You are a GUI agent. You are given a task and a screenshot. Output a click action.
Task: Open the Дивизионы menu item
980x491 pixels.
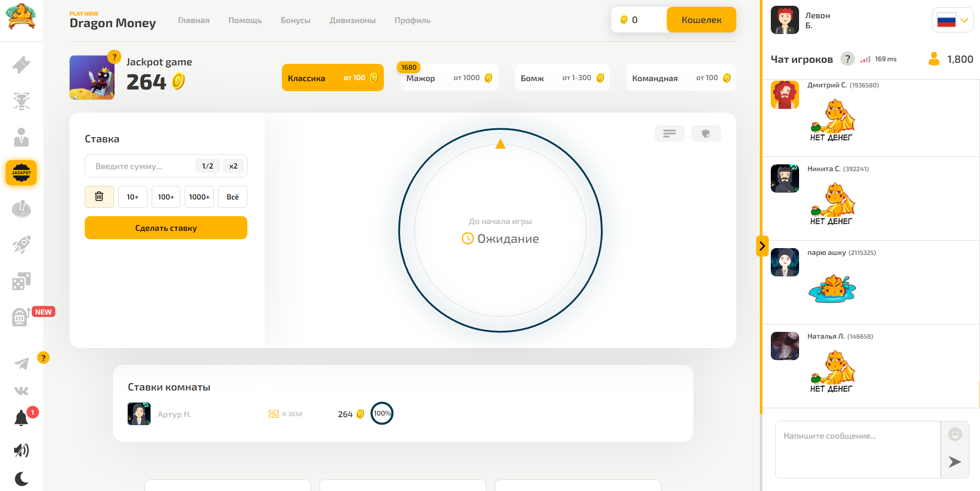pos(352,20)
